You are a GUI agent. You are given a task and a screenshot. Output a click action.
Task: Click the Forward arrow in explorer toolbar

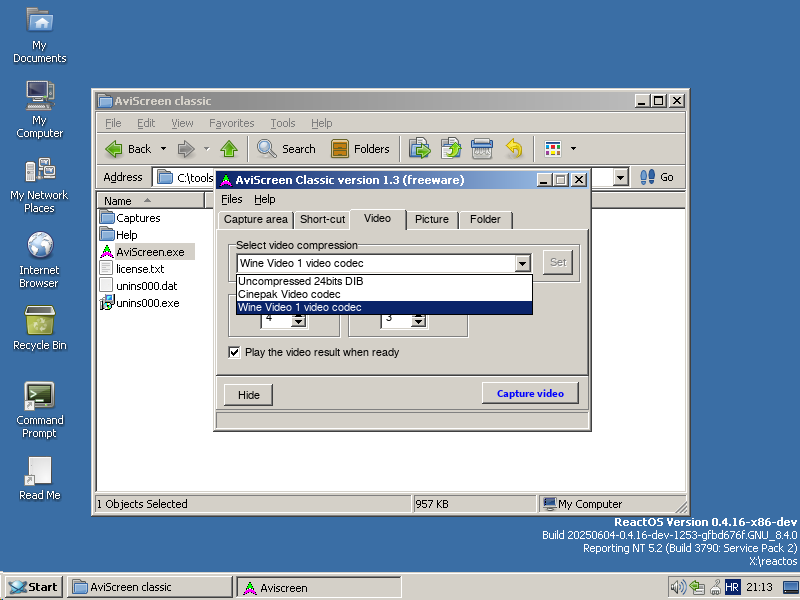pos(186,149)
